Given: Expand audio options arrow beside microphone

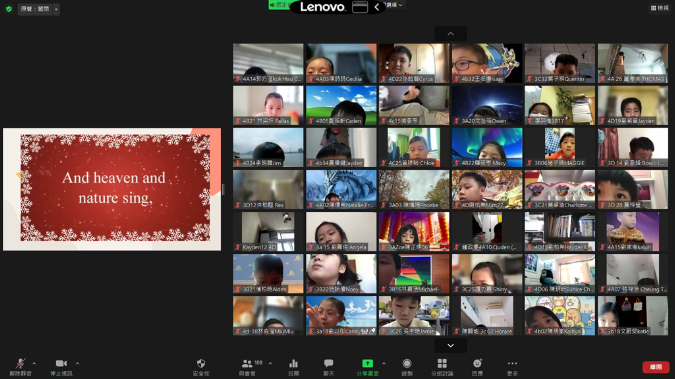Looking at the screenshot, I should pos(34,363).
